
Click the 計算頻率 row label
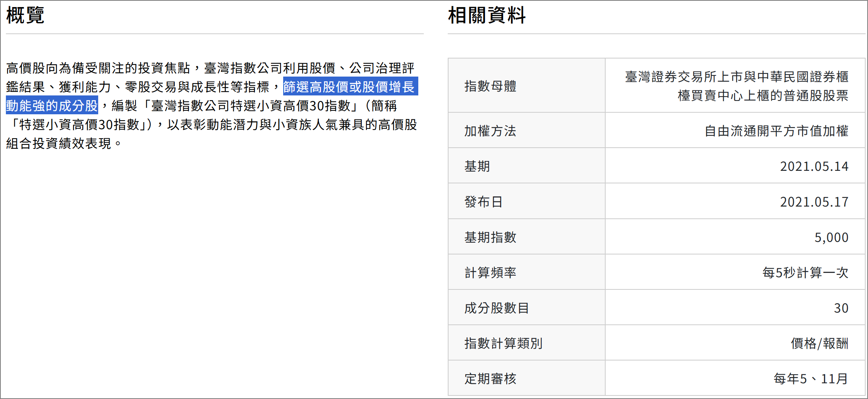(x=490, y=272)
